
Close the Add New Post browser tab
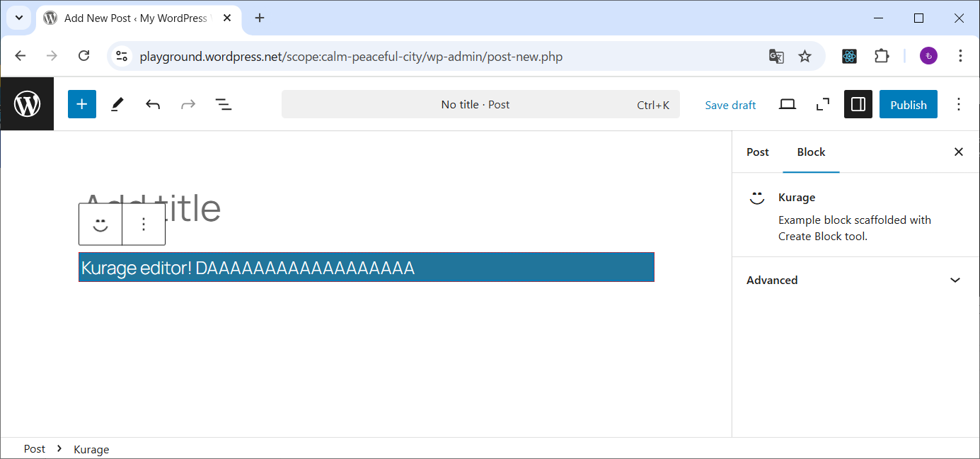(x=227, y=18)
